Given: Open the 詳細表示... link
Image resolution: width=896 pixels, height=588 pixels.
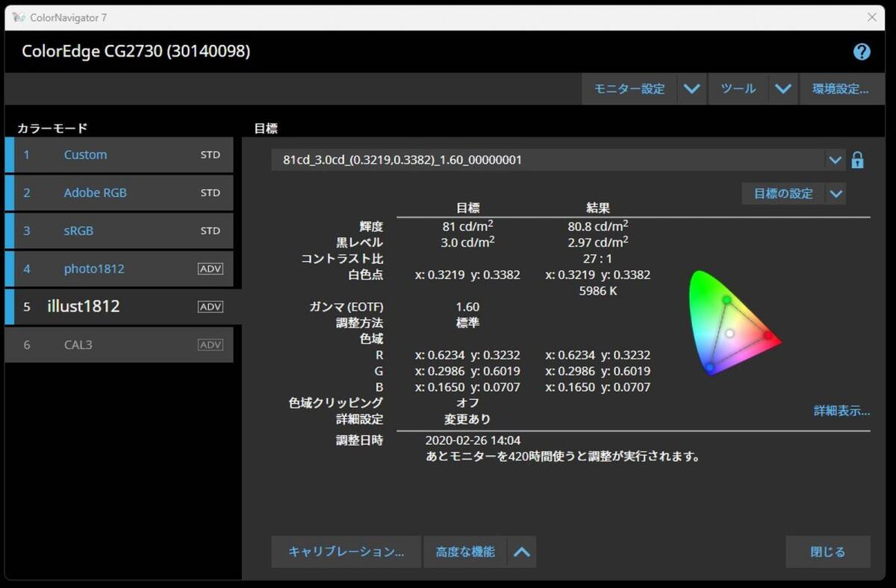Looking at the screenshot, I should tap(841, 411).
